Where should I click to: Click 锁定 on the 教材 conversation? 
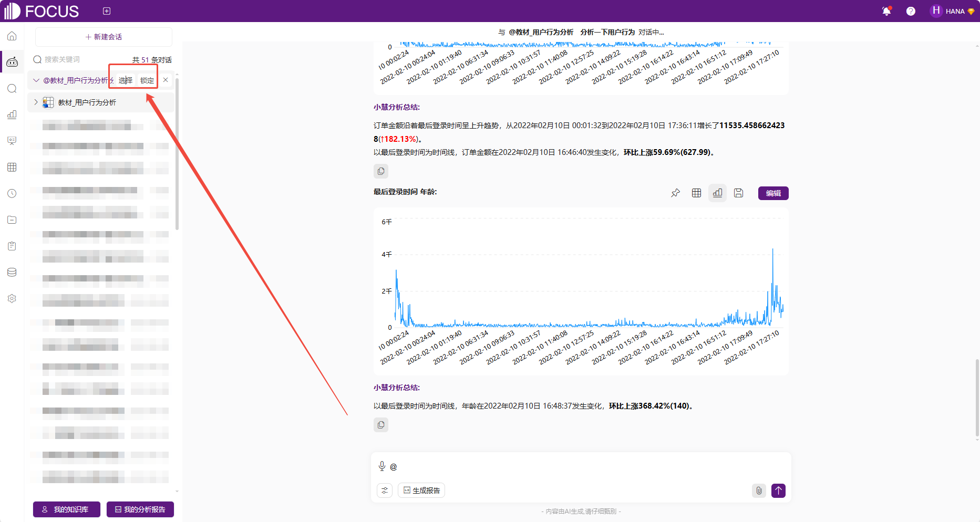tap(147, 80)
